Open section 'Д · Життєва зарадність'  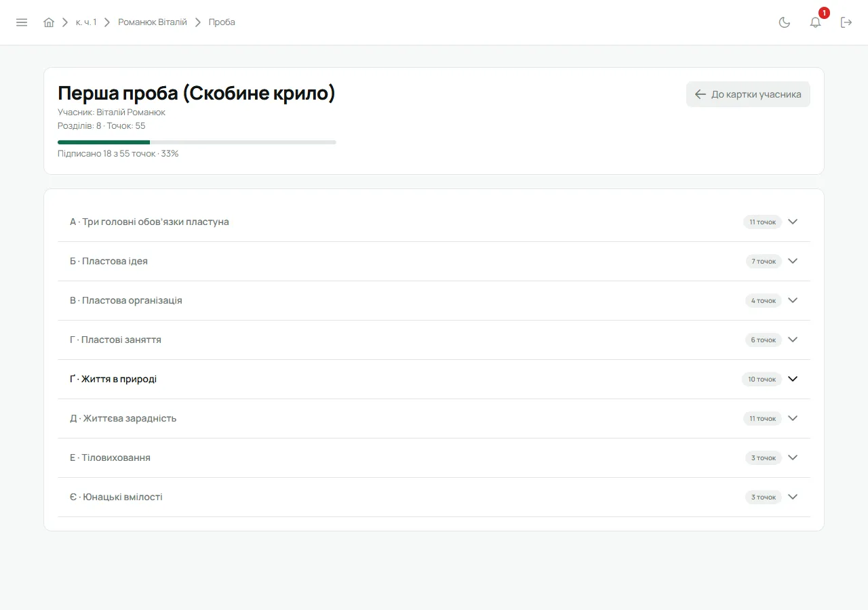pyautogui.click(x=434, y=419)
